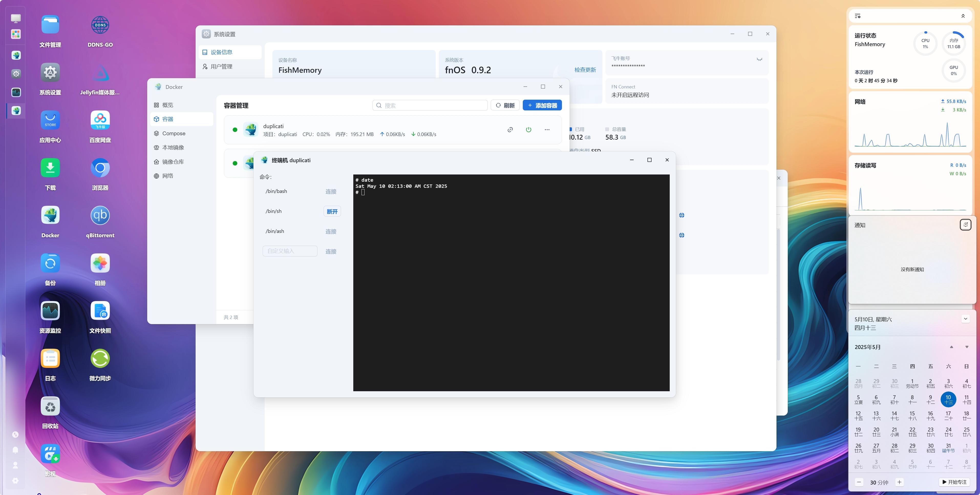The image size is (980, 495).
Task: Go to next month in calendar
Action: point(967,347)
